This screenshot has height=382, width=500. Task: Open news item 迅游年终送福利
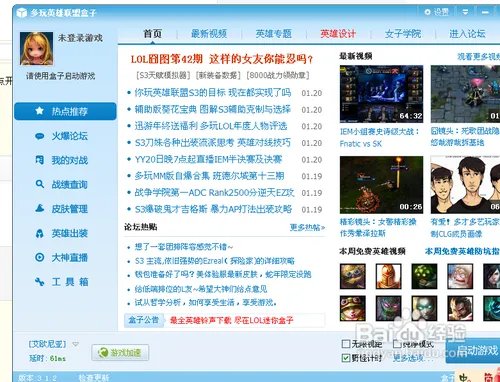point(211,126)
